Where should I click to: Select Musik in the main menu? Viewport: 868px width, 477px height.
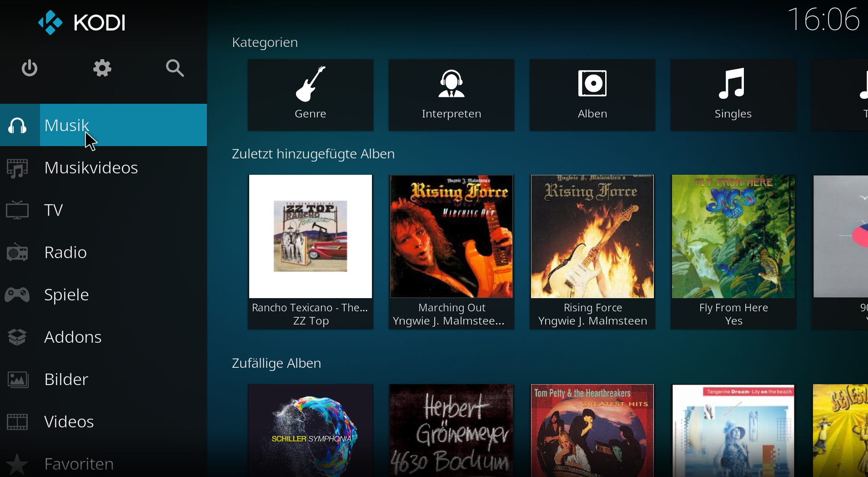pyautogui.click(x=103, y=125)
